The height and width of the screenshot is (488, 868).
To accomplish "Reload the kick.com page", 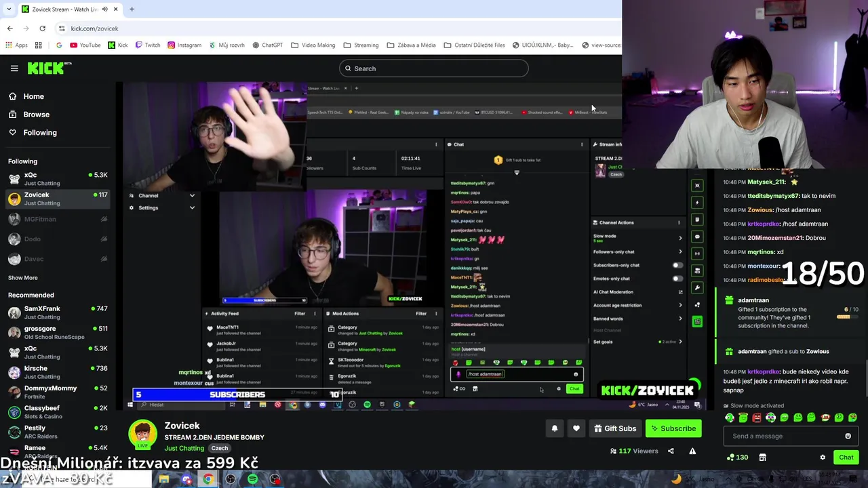I will tap(42, 28).
